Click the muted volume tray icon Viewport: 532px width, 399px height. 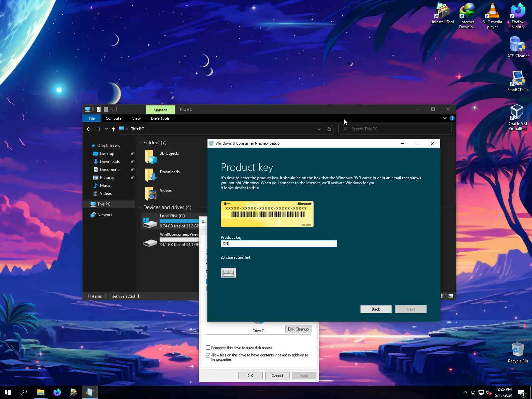tap(489, 393)
